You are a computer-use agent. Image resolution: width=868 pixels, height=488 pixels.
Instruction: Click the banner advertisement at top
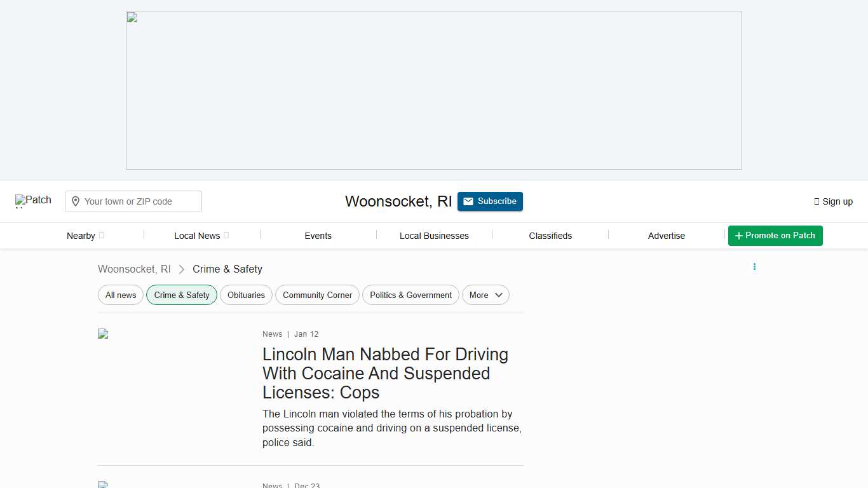(433, 90)
